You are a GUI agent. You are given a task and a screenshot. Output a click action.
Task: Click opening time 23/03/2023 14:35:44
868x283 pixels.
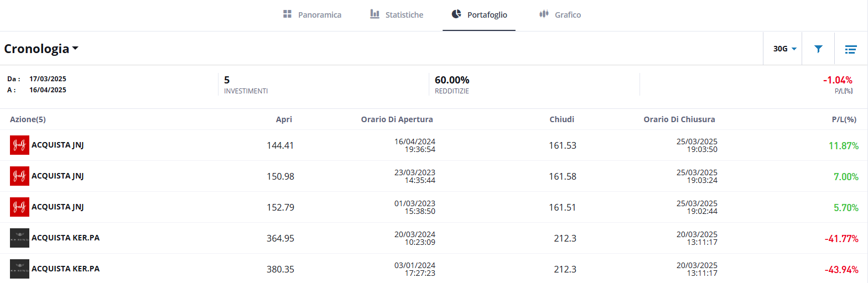tap(415, 176)
